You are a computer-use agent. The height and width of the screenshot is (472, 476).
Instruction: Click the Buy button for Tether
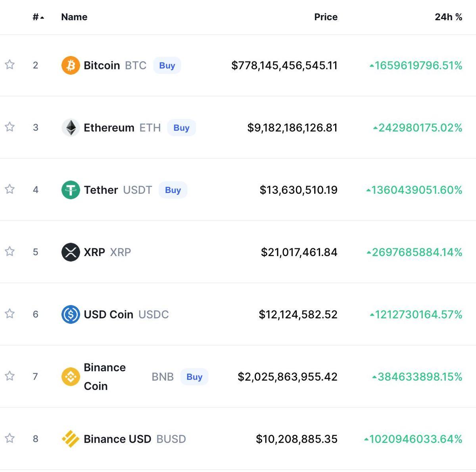[173, 190]
